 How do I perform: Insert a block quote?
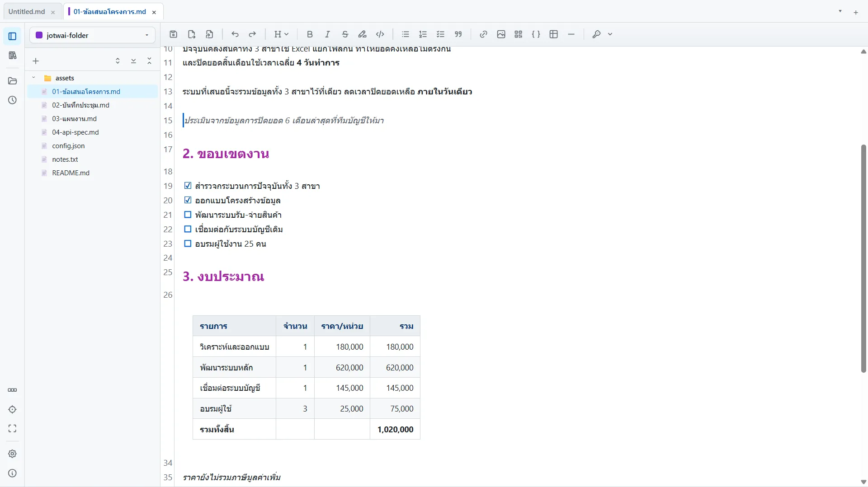458,34
